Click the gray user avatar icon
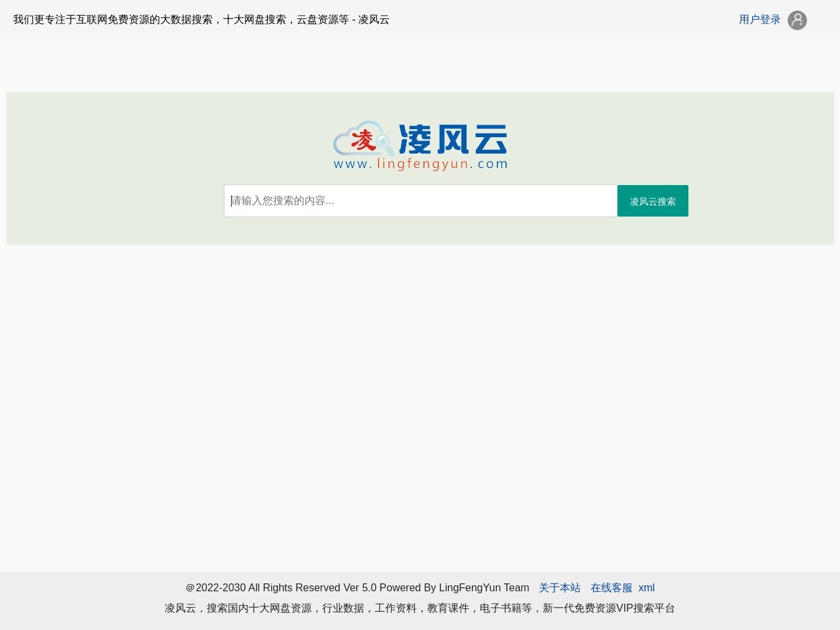The width and height of the screenshot is (840, 630). [797, 20]
